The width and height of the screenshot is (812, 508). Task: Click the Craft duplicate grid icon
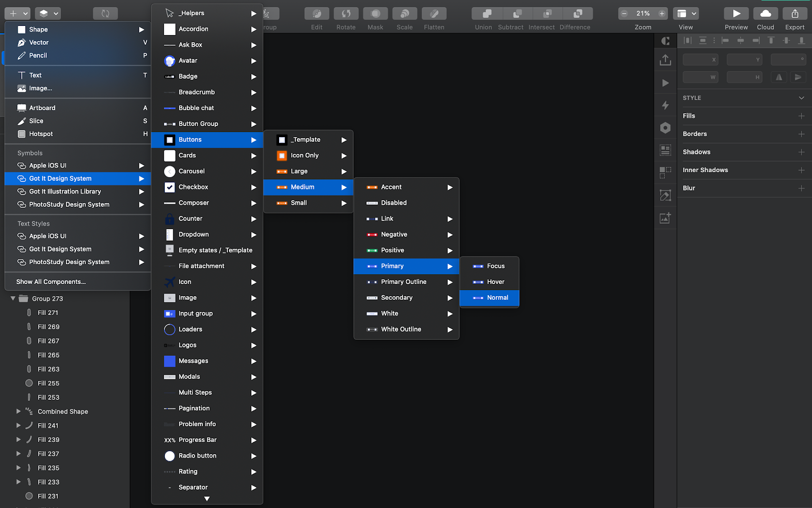point(665,173)
